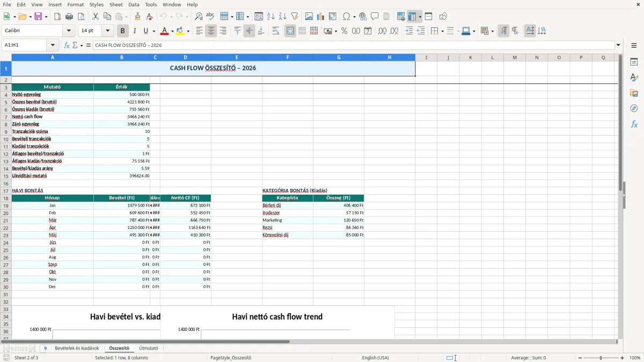Sort descending Z to A
Image resolution: width=644 pixels, height=362 pixels.
click(x=283, y=17)
